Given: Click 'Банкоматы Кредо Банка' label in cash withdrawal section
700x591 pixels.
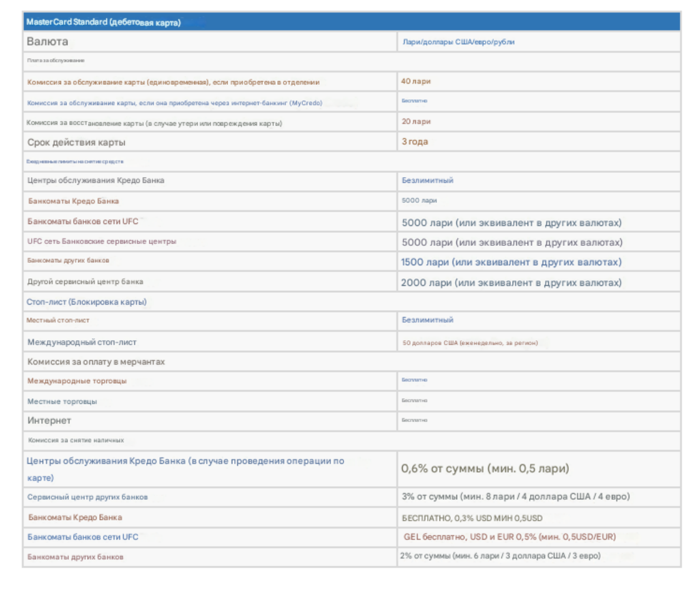Looking at the screenshot, I should coord(75,517).
